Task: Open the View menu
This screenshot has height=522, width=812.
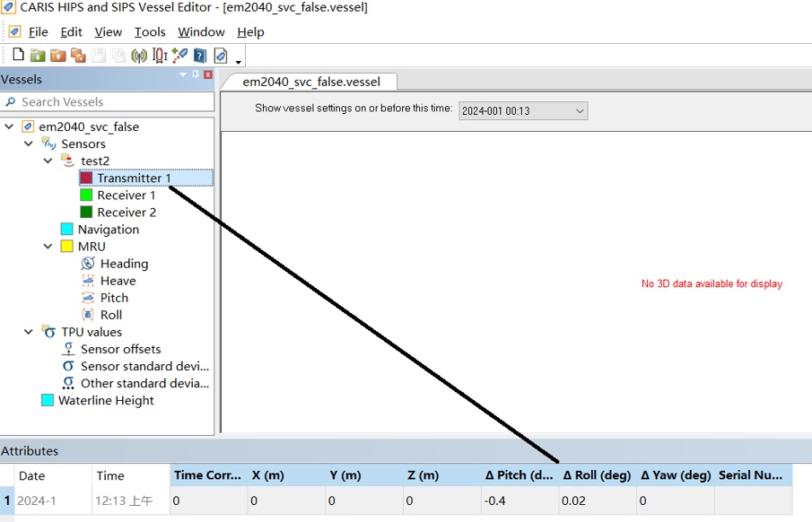Action: (109, 32)
